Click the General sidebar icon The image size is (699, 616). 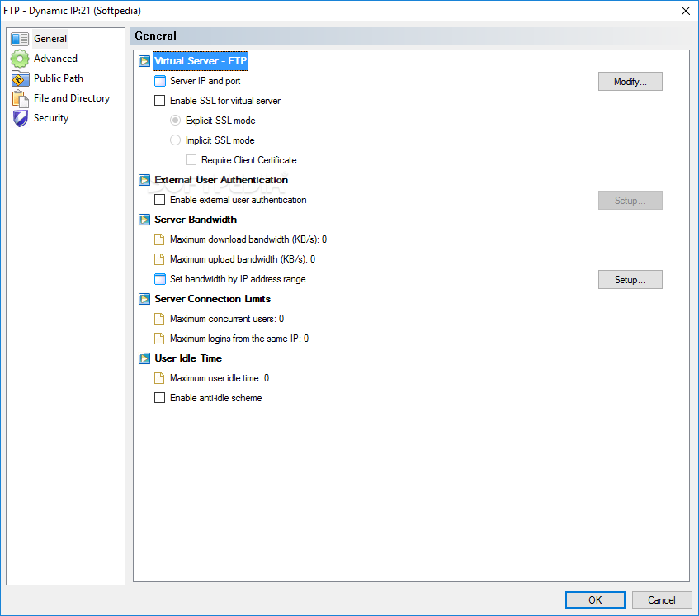point(20,39)
